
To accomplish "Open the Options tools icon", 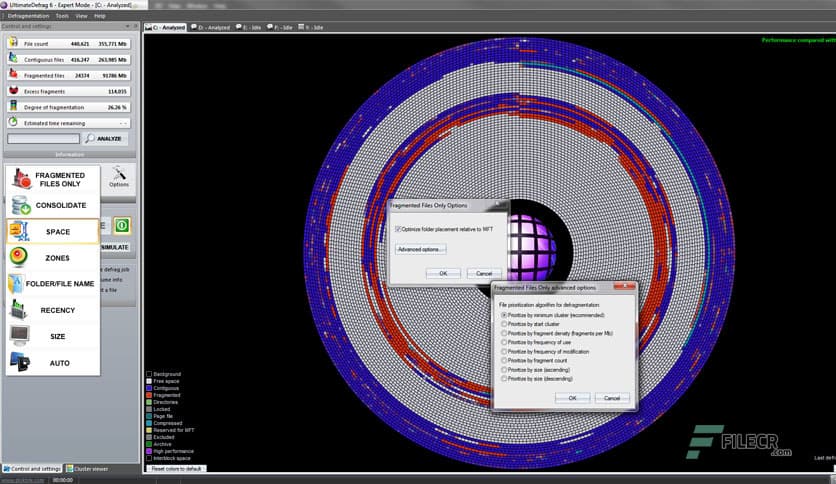I will point(118,177).
